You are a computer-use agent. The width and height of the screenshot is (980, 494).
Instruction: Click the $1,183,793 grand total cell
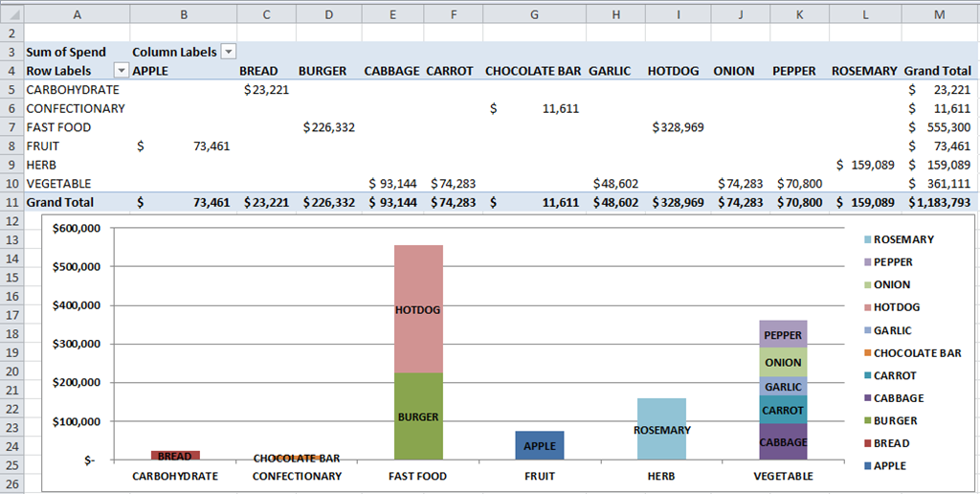[940, 202]
